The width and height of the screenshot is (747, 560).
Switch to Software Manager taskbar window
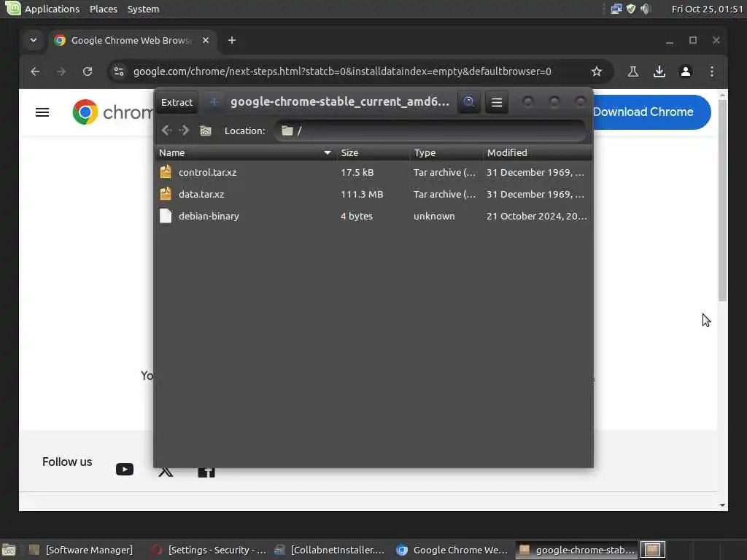[x=81, y=550]
